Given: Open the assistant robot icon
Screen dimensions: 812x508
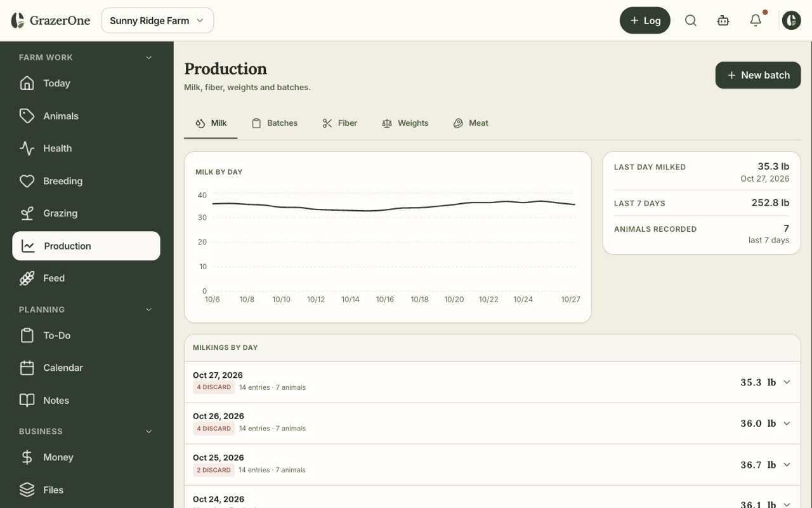Looking at the screenshot, I should pyautogui.click(x=723, y=20).
